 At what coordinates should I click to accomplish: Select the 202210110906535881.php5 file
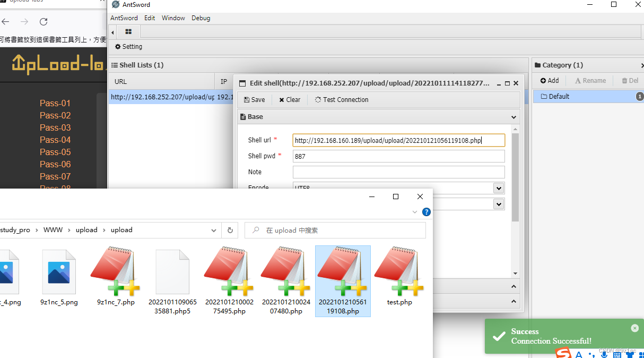point(172,282)
